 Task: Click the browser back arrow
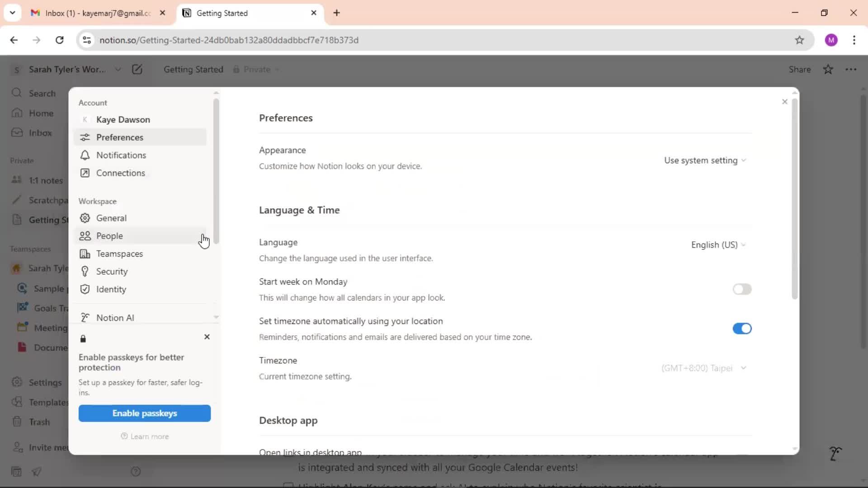click(14, 40)
